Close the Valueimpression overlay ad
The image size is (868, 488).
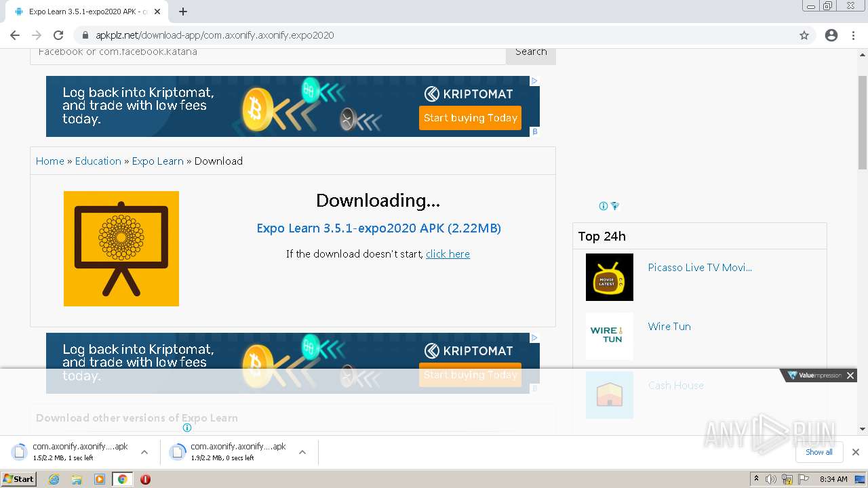(850, 375)
